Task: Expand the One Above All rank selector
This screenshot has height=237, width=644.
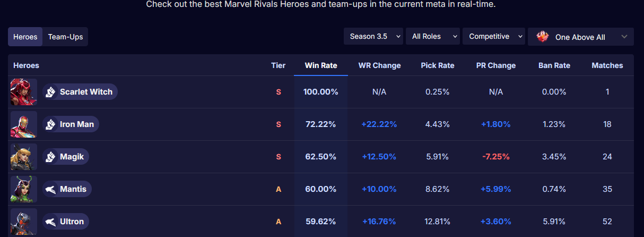Action: tap(581, 37)
